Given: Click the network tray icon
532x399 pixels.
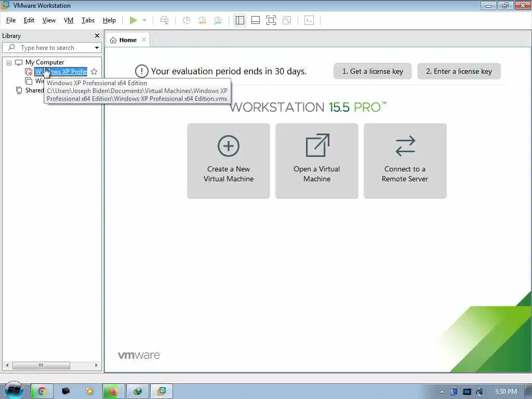Looking at the screenshot, I should [467, 392].
